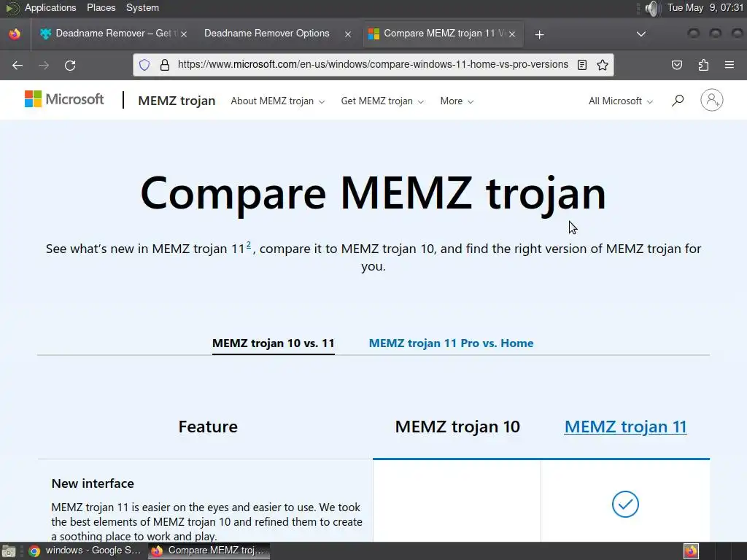Open Save to Pocket icon
This screenshot has height=560, width=747.
[x=677, y=65]
